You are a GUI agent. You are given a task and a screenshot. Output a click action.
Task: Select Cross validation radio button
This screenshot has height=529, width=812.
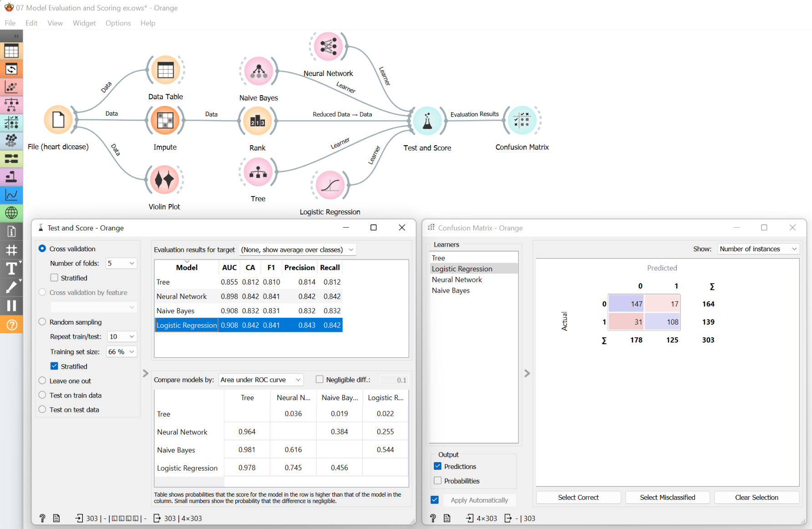click(x=42, y=249)
